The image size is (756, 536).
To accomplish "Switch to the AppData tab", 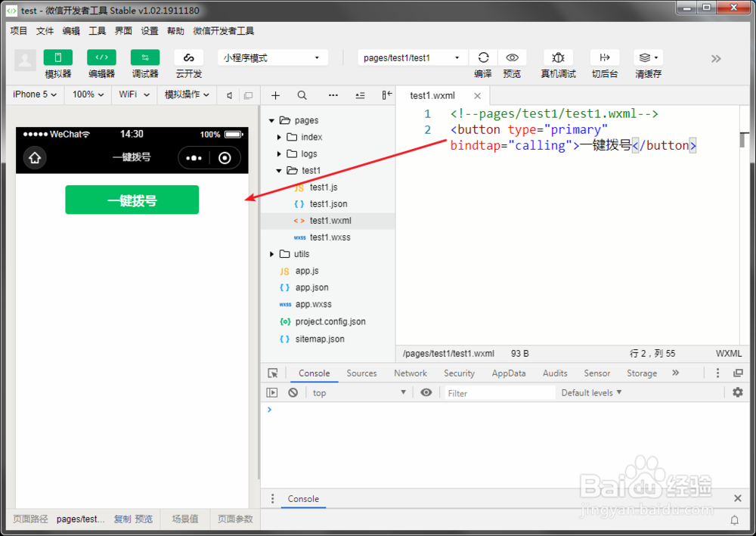I will pyautogui.click(x=509, y=373).
